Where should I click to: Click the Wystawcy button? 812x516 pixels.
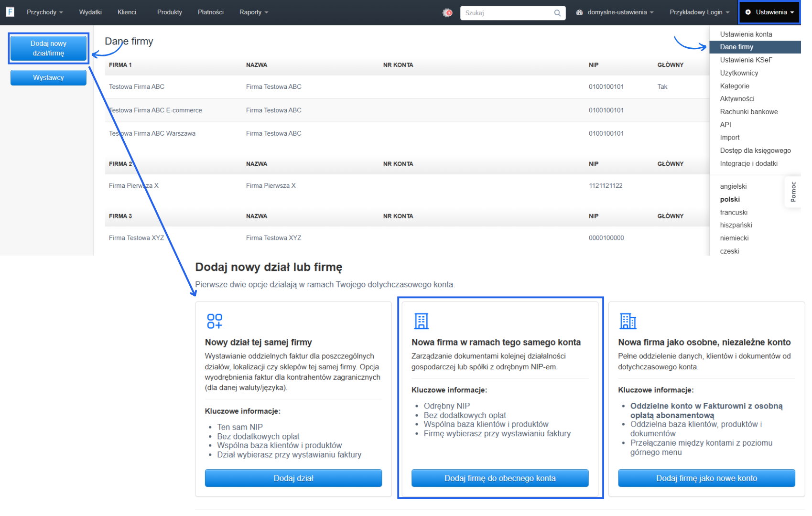[x=48, y=77]
